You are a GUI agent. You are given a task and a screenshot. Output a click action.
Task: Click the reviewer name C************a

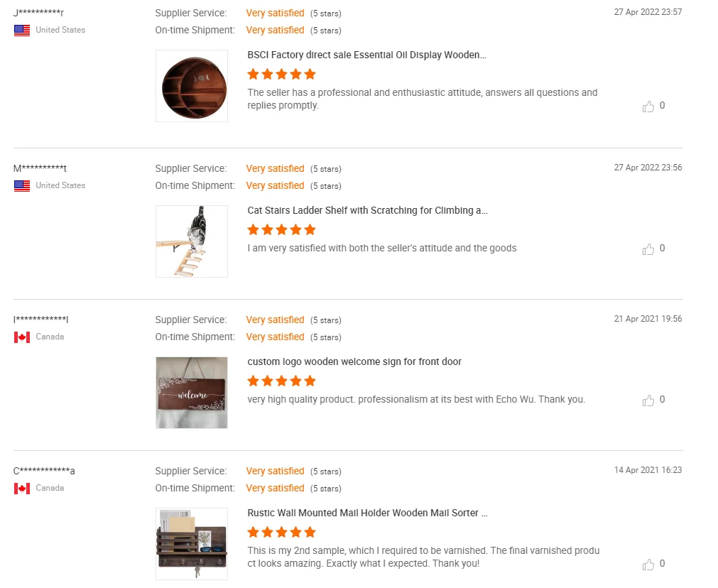tap(44, 471)
